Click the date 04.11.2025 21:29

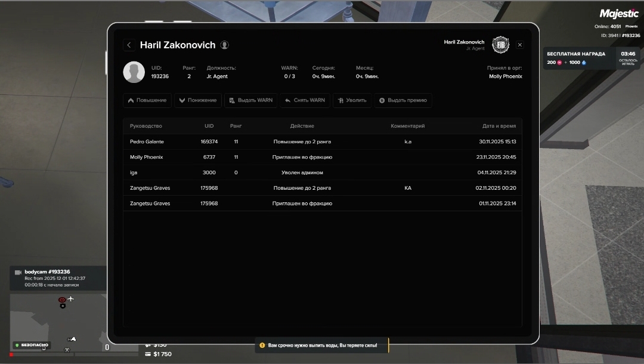(x=497, y=172)
